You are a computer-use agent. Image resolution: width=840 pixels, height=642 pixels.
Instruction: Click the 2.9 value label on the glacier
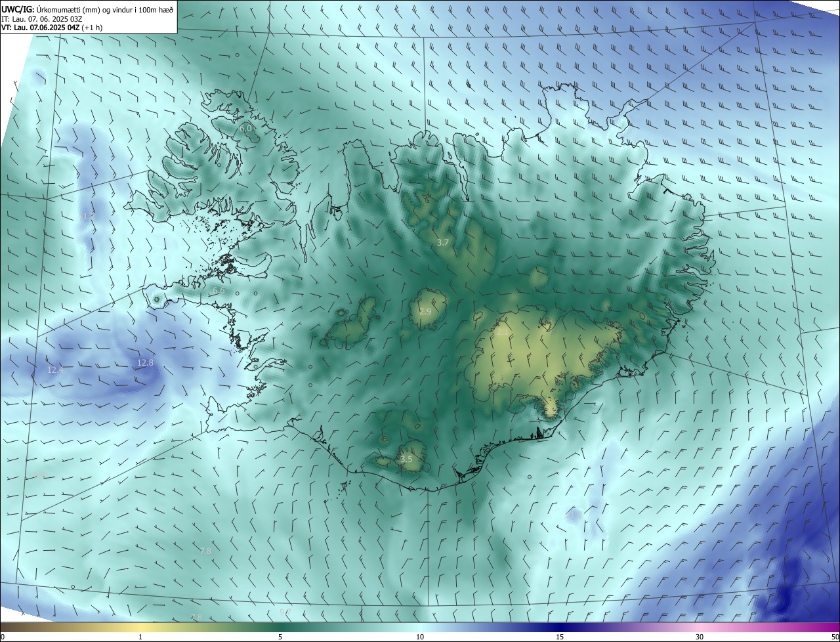(425, 311)
